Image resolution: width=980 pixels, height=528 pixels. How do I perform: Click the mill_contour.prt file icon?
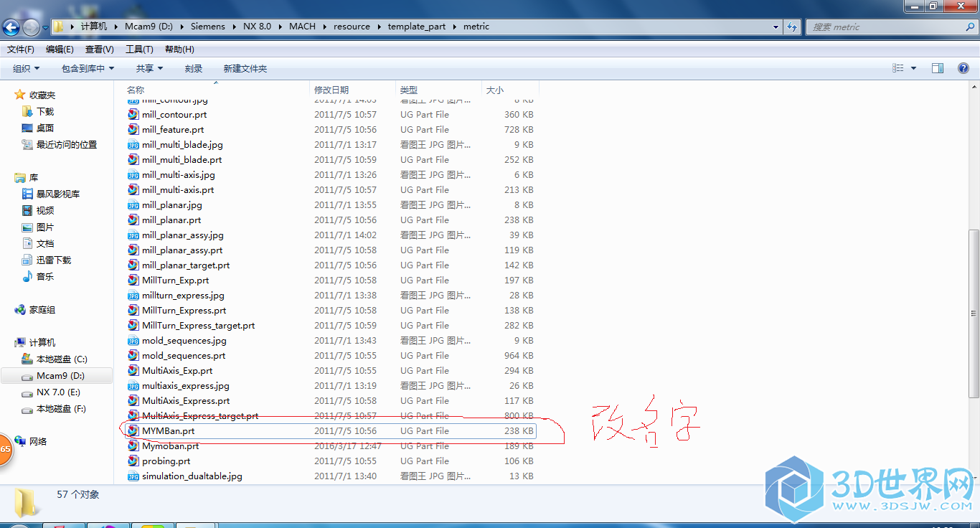133,114
